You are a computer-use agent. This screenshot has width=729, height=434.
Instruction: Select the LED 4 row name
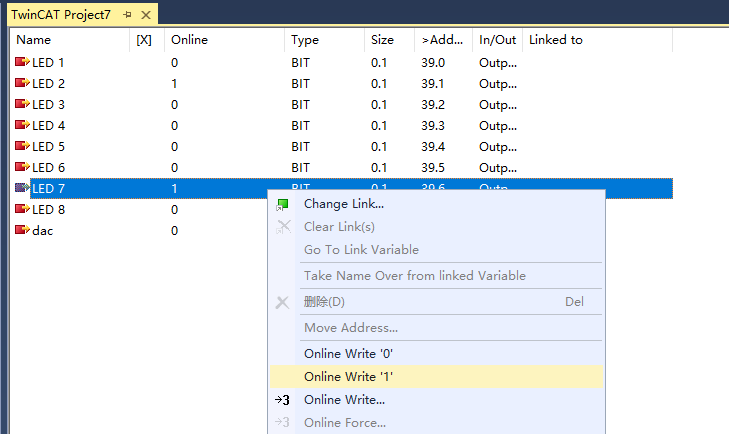coord(48,125)
